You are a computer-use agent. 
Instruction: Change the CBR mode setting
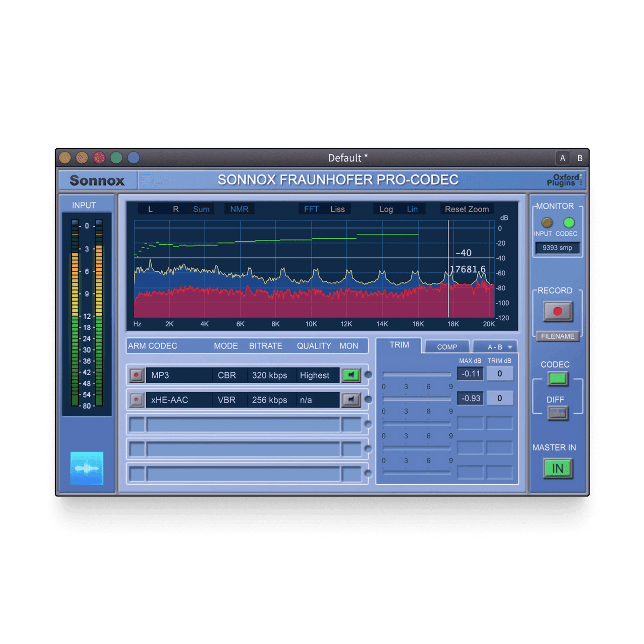230,375
